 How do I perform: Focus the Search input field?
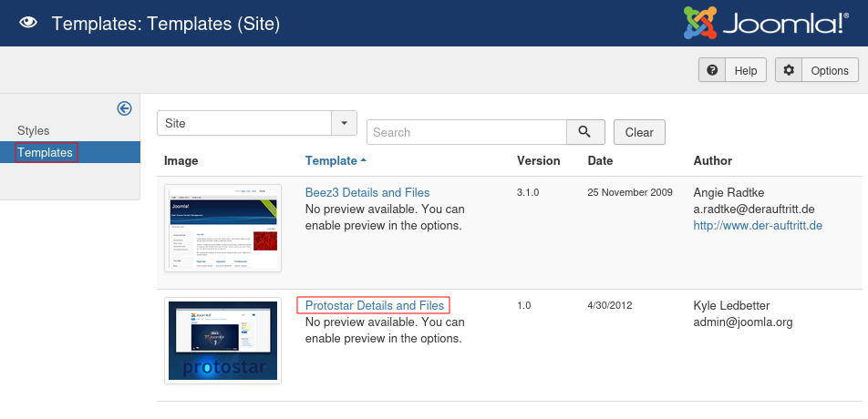tap(467, 132)
